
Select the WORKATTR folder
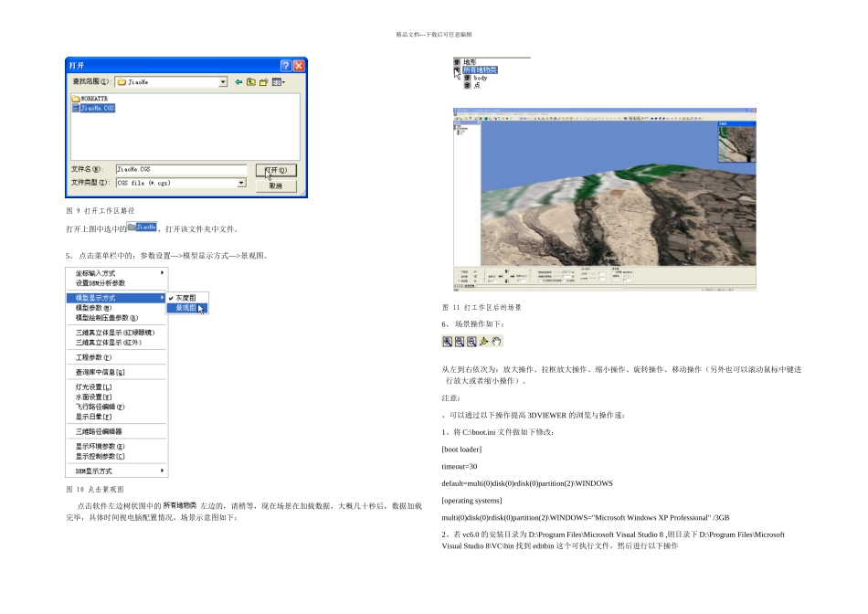click(x=90, y=99)
